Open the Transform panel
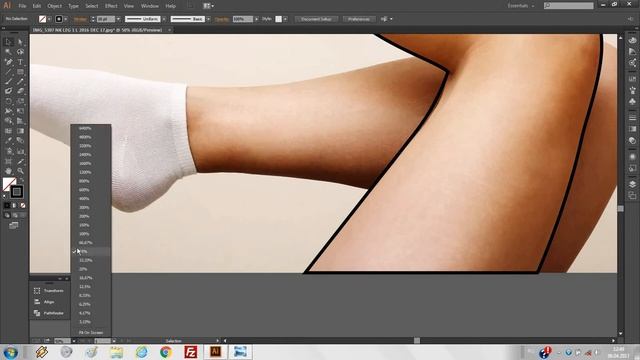 49,291
